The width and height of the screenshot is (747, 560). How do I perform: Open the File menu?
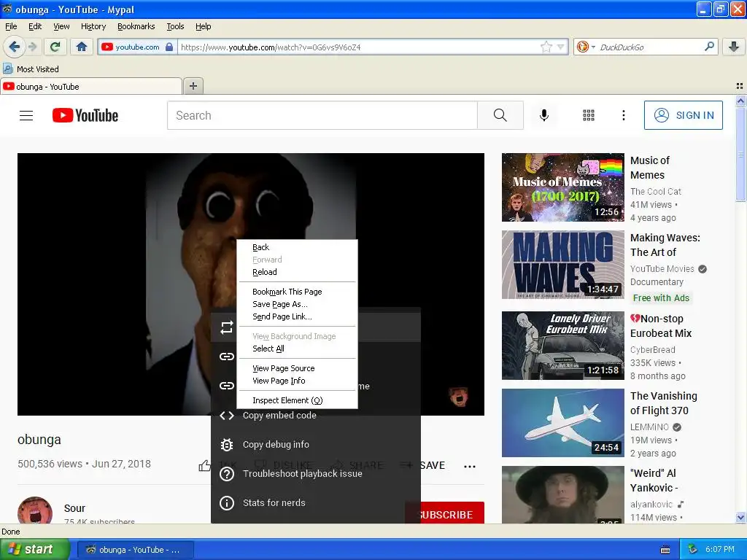pos(11,26)
